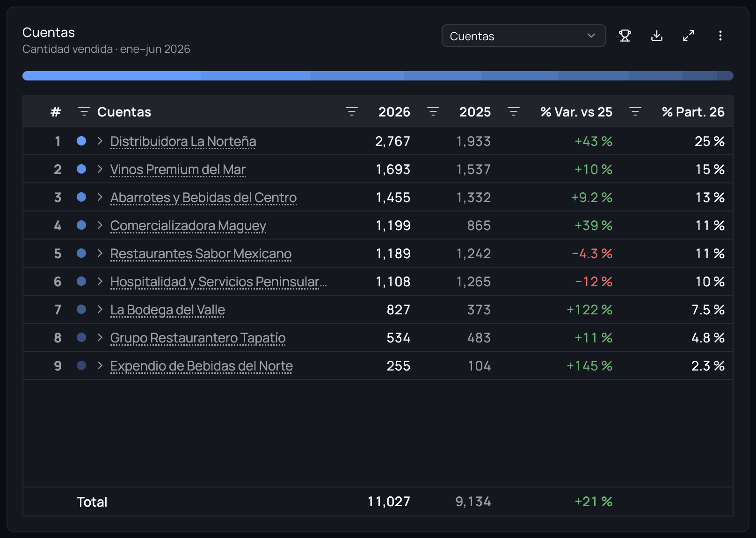Click the download icon
The image size is (756, 538).
coord(657,36)
